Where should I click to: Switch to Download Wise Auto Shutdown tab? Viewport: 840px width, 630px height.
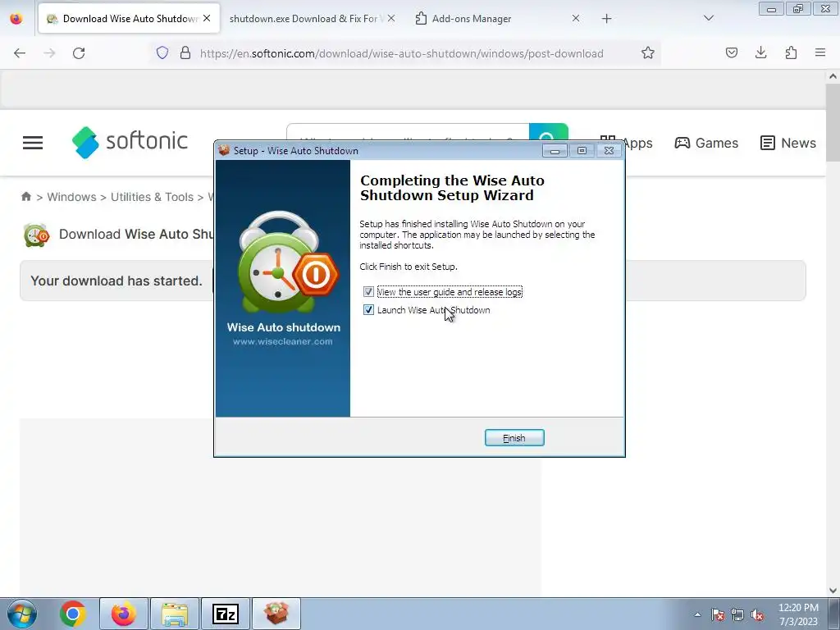[129, 18]
